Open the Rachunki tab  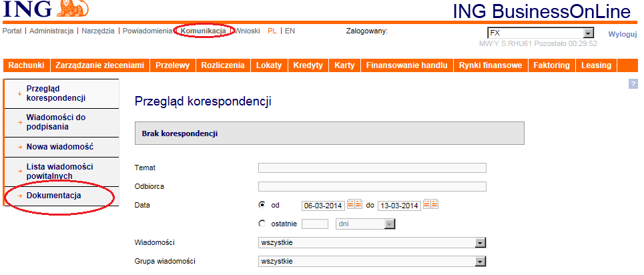point(26,65)
